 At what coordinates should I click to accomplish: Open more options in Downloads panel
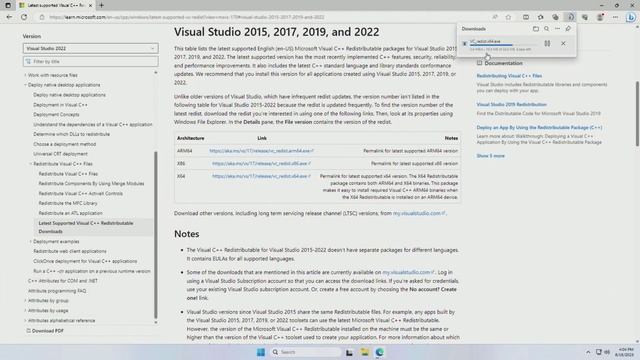tap(557, 29)
